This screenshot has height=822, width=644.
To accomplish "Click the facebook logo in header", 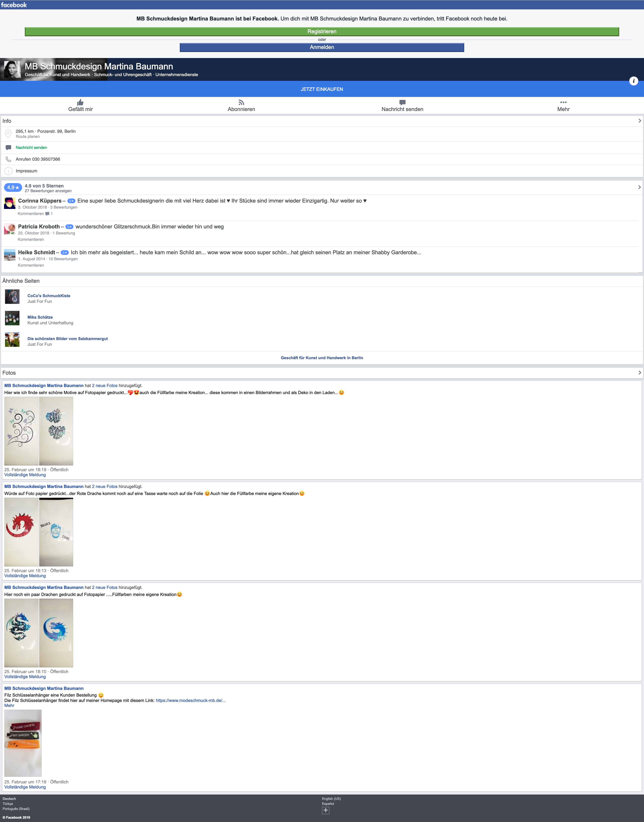I will [14, 5].
